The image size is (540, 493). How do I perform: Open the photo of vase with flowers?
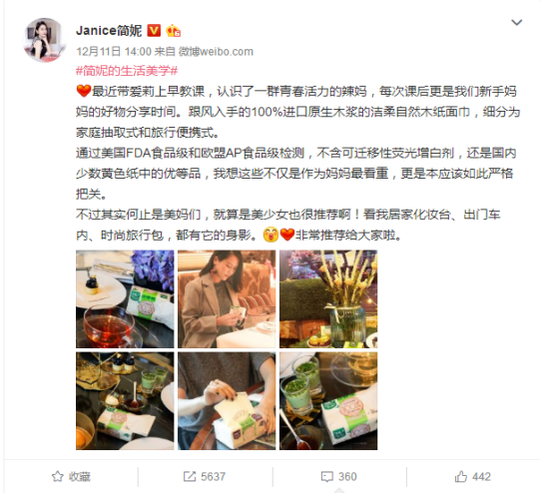point(328,299)
